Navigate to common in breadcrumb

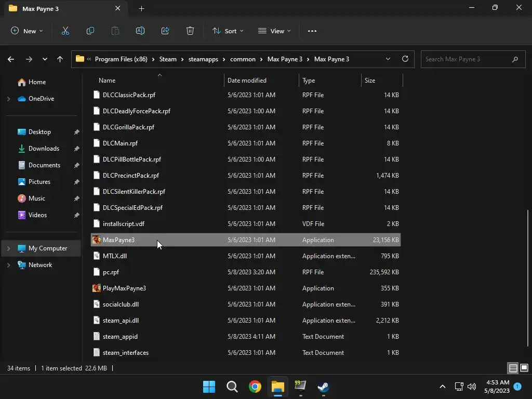pyautogui.click(x=243, y=59)
